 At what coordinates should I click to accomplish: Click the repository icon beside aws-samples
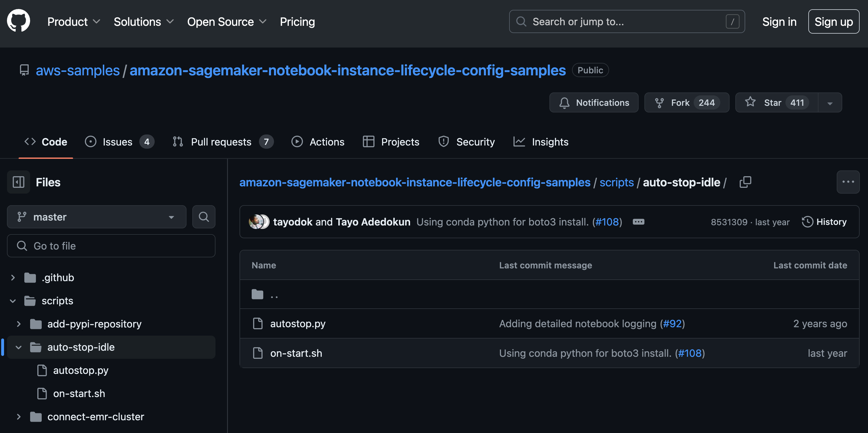(x=24, y=70)
